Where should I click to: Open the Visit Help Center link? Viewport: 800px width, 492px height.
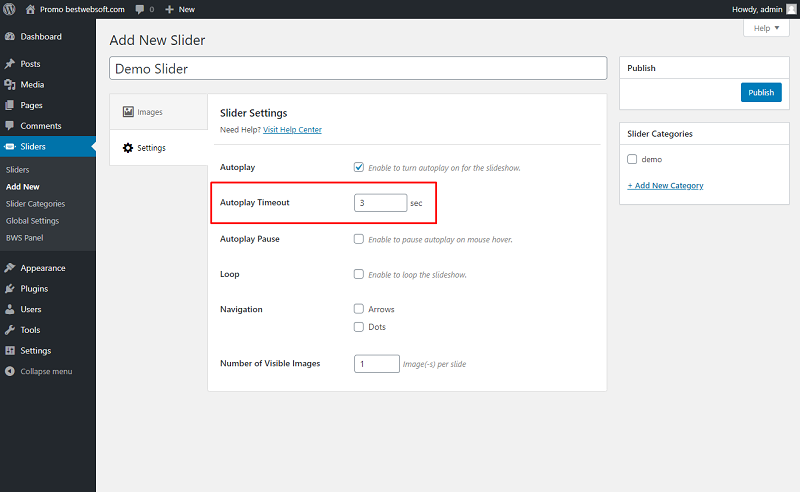point(292,130)
